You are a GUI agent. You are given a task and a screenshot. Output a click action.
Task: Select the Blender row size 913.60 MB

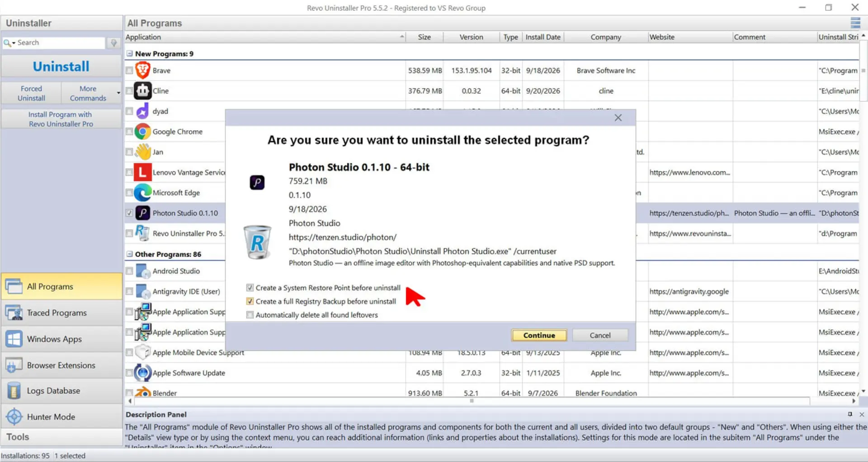tap(425, 393)
